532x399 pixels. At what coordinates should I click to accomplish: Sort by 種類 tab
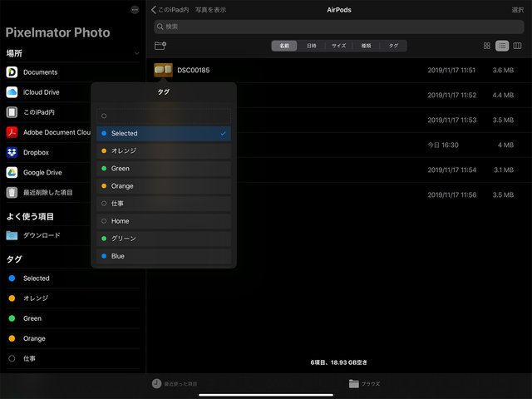(x=366, y=46)
